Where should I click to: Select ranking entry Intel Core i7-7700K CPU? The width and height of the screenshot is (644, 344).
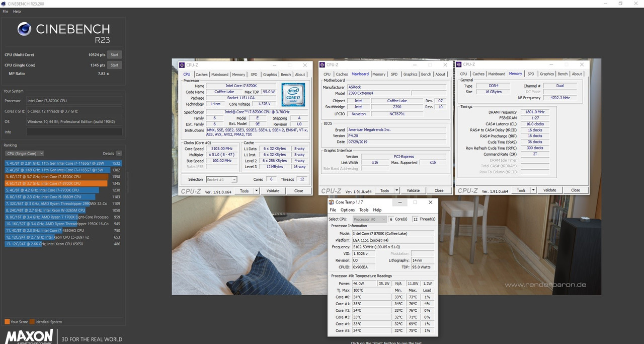(x=63, y=190)
